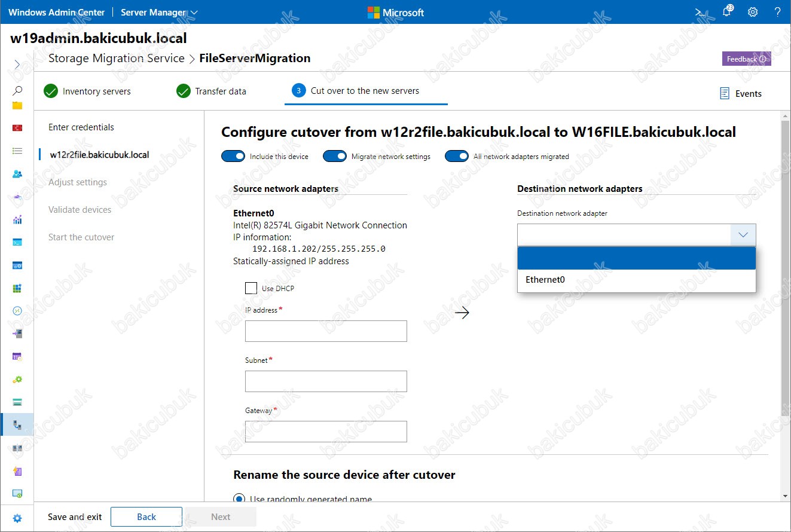Choose the blank adapter option
The image size is (791, 532).
click(637, 258)
